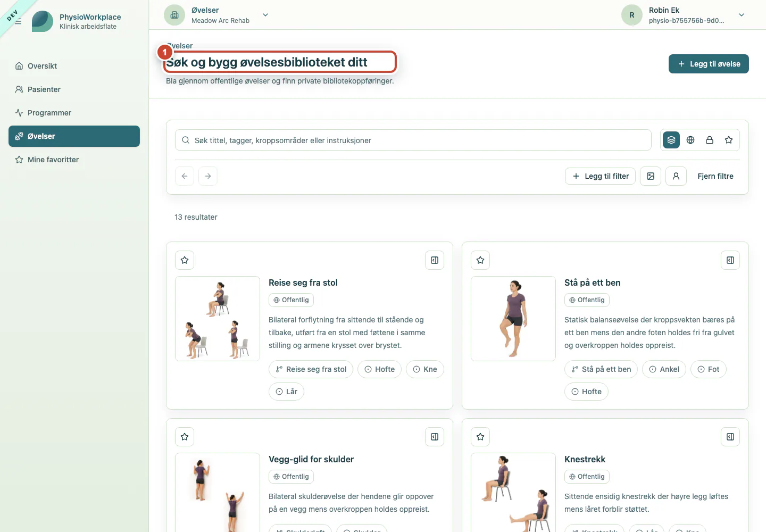Open Pasienter in the sidebar
Image resolution: width=766 pixels, height=532 pixels.
pos(74,89)
